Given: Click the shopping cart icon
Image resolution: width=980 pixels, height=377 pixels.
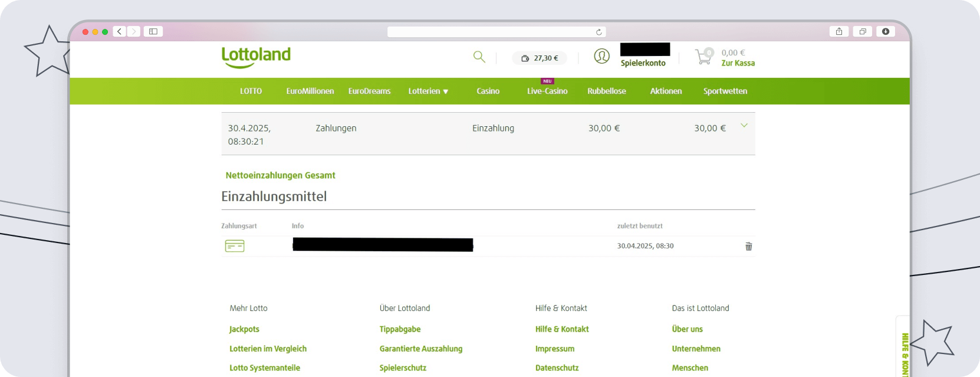Looking at the screenshot, I should 704,57.
